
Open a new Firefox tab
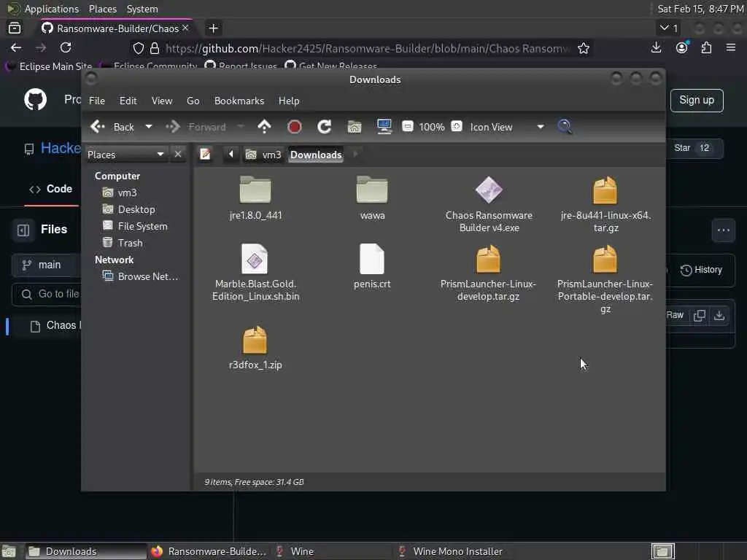tap(214, 28)
